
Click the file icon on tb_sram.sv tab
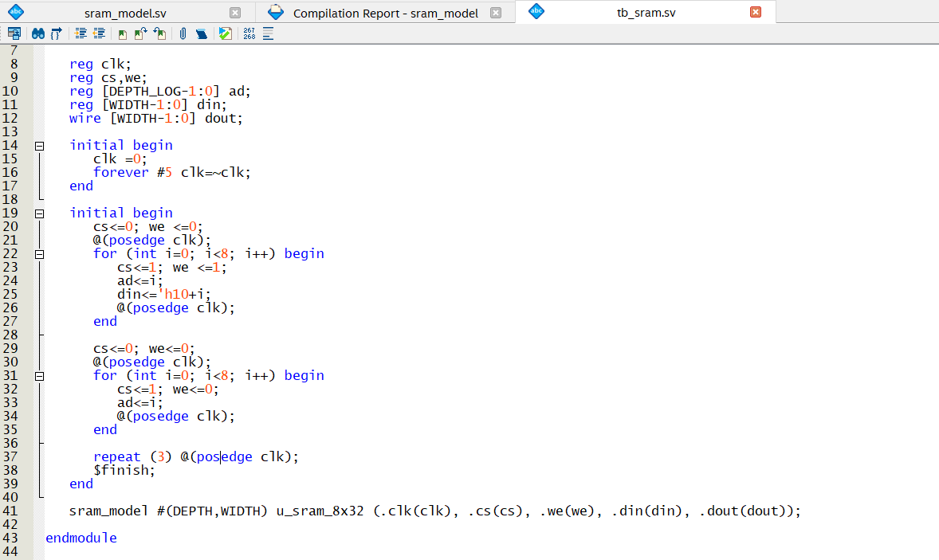536,11
